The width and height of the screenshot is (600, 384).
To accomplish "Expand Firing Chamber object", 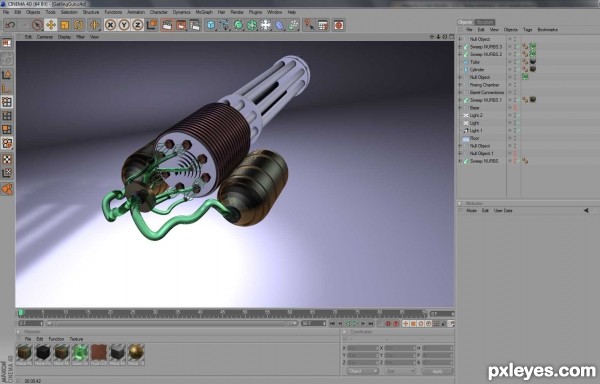I will pyautogui.click(x=460, y=85).
